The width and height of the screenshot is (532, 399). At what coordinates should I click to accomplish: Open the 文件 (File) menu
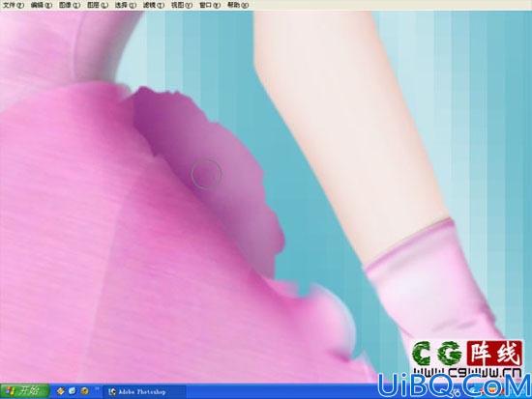pyautogui.click(x=14, y=5)
